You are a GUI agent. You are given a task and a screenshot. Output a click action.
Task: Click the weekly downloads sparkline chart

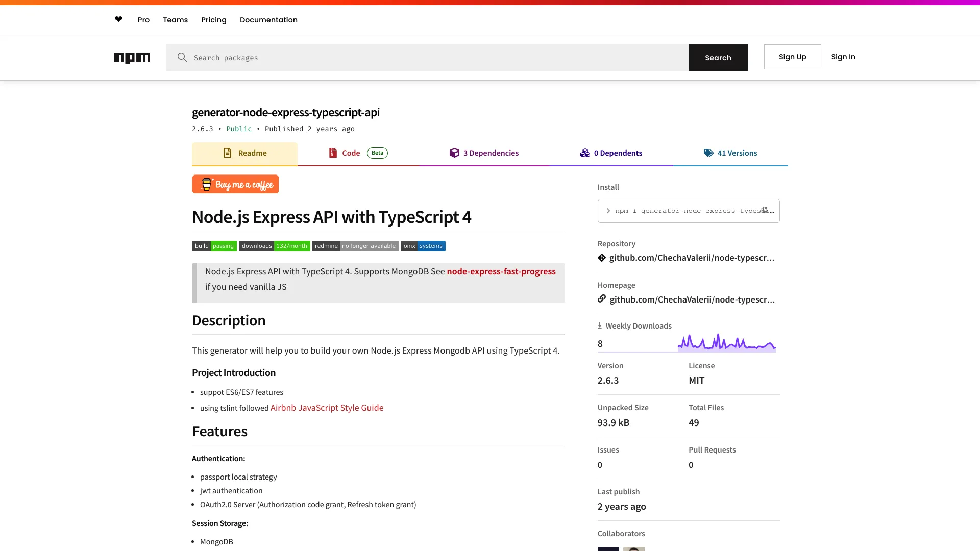(x=727, y=342)
